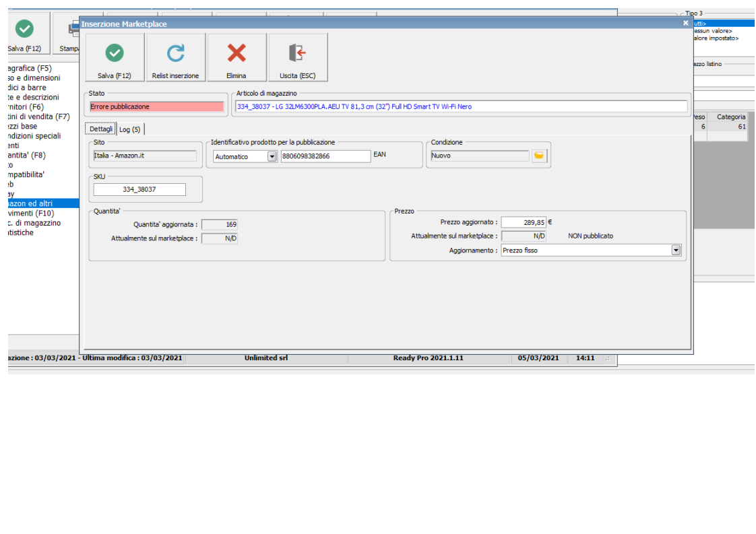Click Salva (F12) in the Inserzione Marketplace dialog
This screenshot has height=534, width=756.
(115, 57)
